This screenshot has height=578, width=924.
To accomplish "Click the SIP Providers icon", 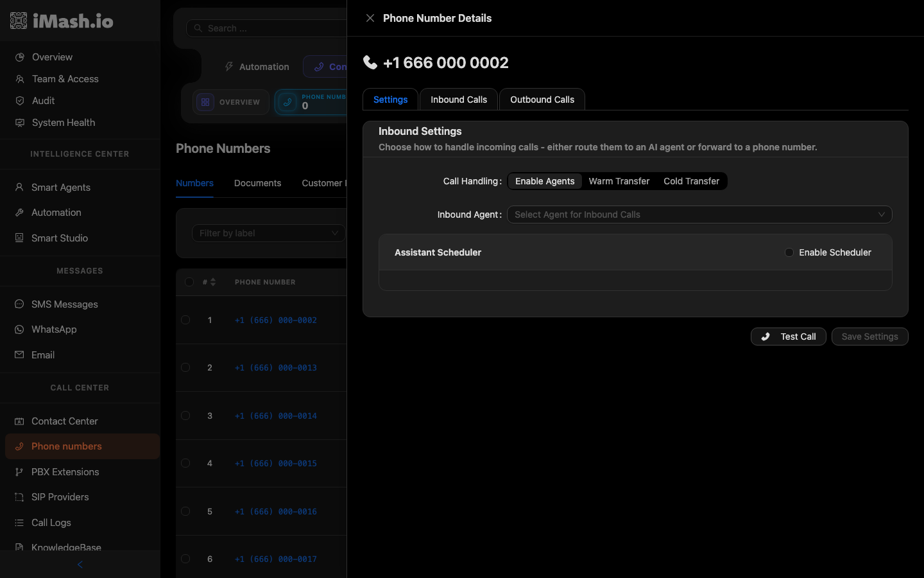I will click(x=19, y=497).
